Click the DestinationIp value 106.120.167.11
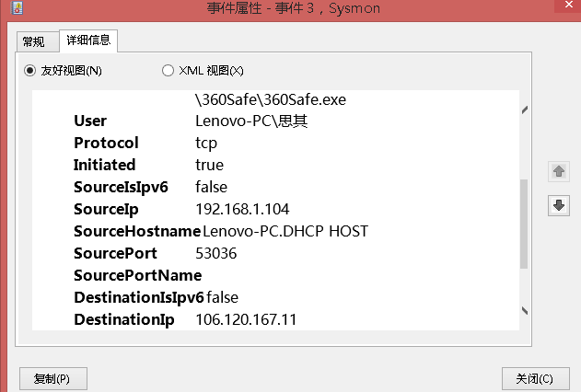 246,320
